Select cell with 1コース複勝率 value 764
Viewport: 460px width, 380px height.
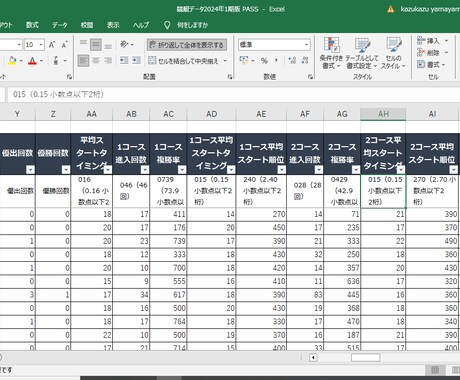point(168,321)
